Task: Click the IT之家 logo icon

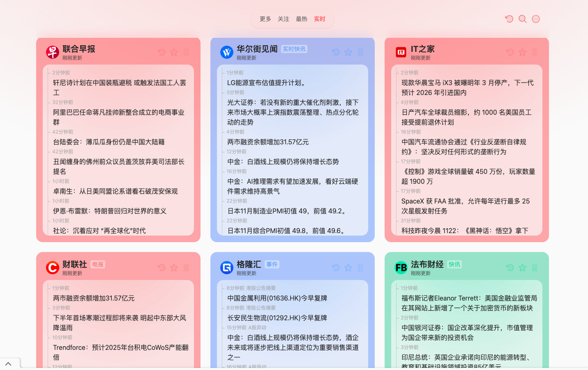Action: pos(401,52)
